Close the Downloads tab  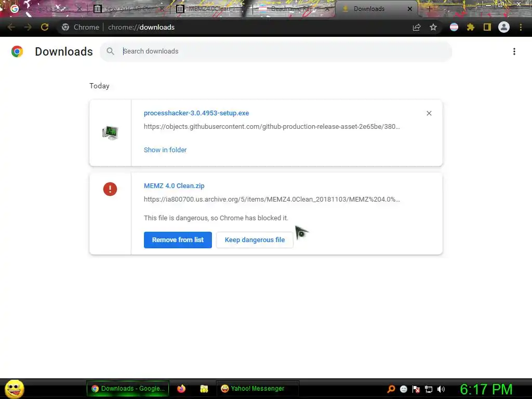(x=410, y=9)
